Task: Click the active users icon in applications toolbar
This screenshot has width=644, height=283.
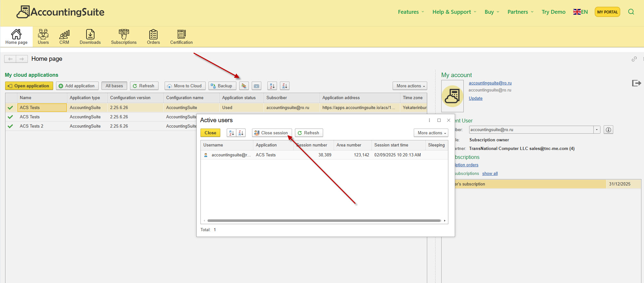Action: [x=244, y=86]
